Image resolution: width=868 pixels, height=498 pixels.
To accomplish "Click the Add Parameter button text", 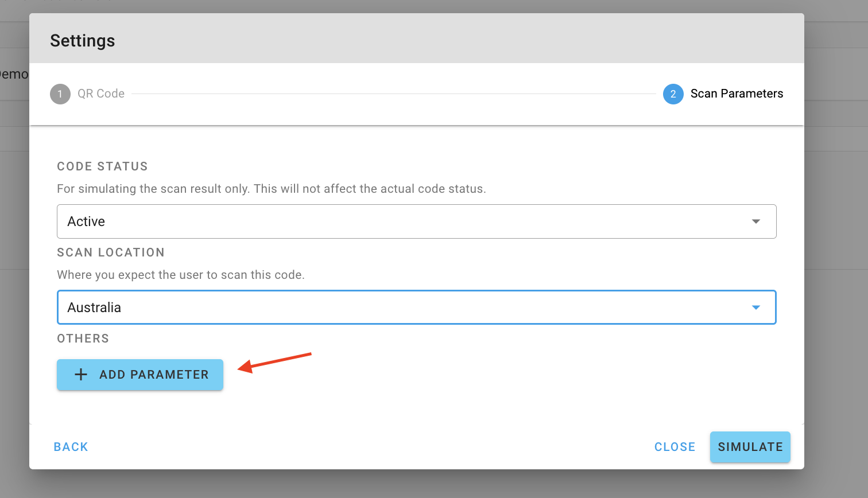I will [154, 375].
